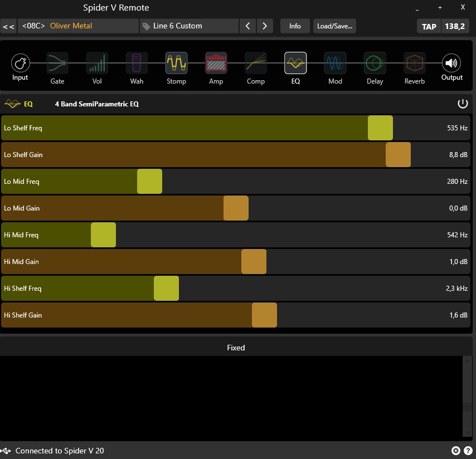Open the Line 6 Custom tag selector
The height and width of the screenshot is (459, 476).
189,26
